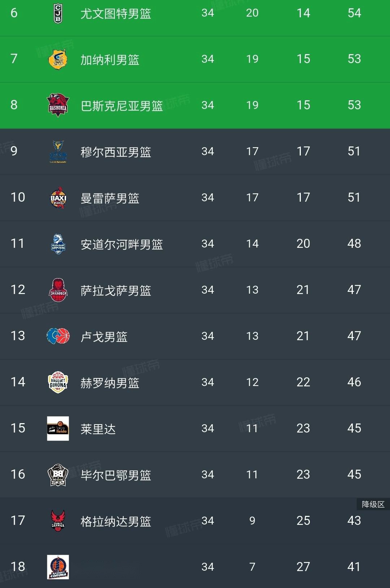Open the Básquet Coruña logo thumbnail
The image size is (390, 588).
click(58, 567)
